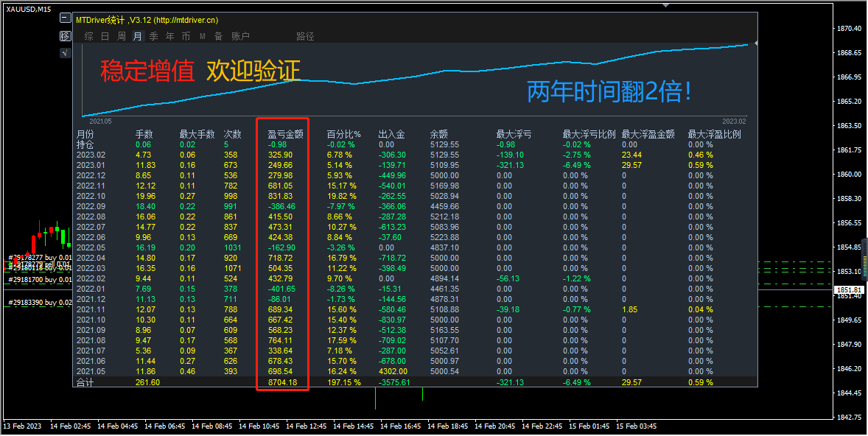The height and width of the screenshot is (436, 868).
Task: Click the 路径 path icon
Action: (304, 35)
